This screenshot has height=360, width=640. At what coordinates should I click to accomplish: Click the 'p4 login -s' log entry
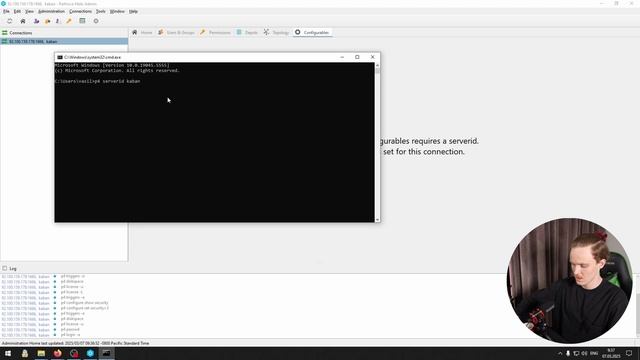[71, 335]
